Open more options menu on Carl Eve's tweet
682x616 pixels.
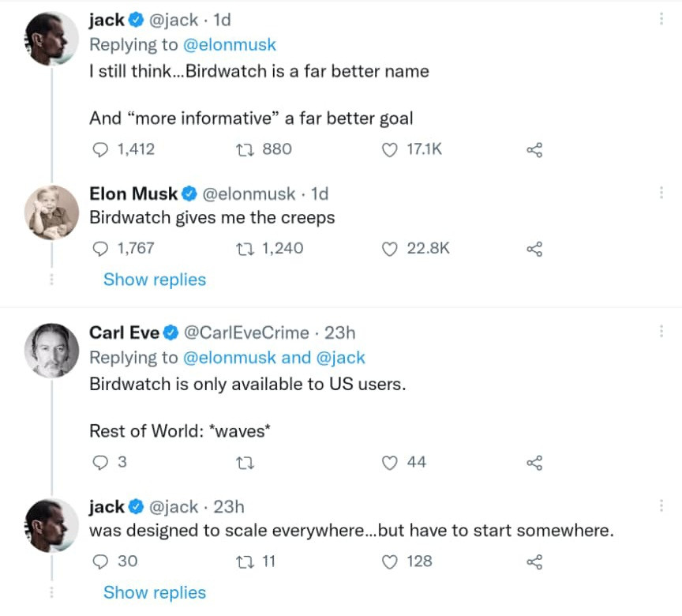[661, 332]
